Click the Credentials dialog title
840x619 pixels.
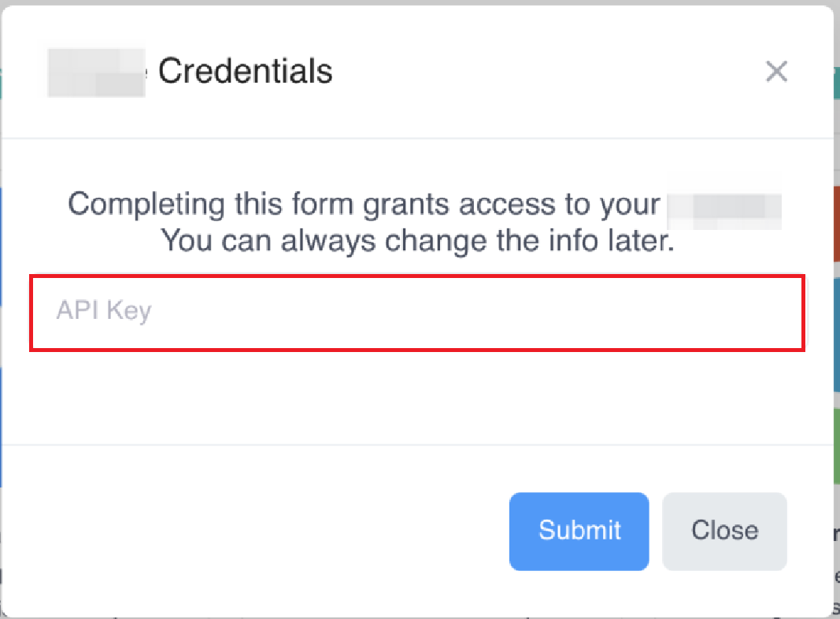(x=245, y=71)
